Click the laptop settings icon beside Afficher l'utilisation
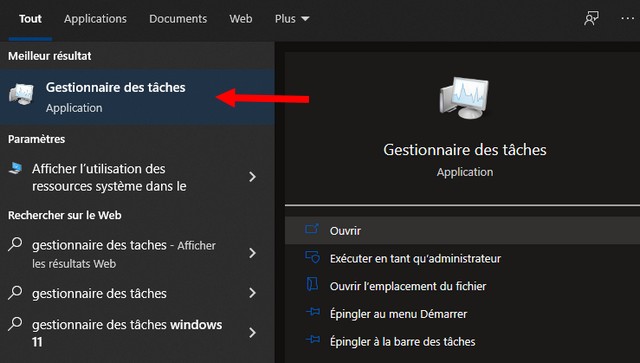The height and width of the screenshot is (363, 640). (x=16, y=168)
